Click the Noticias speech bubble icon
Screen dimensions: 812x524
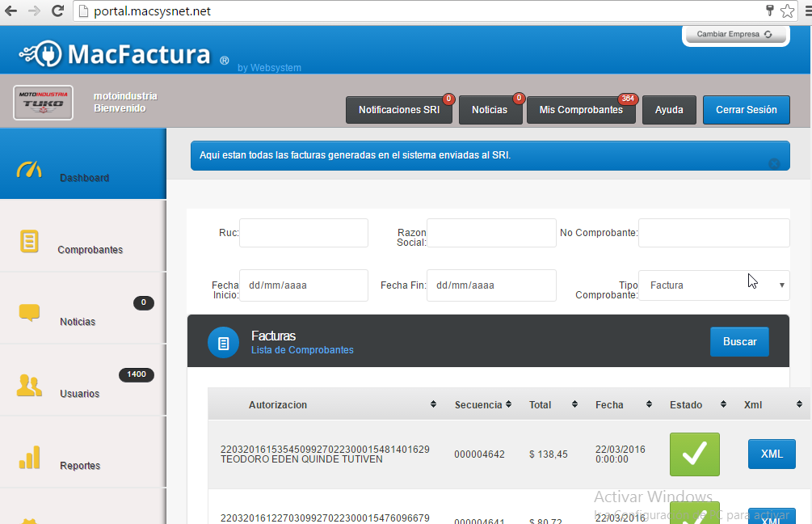(29, 313)
